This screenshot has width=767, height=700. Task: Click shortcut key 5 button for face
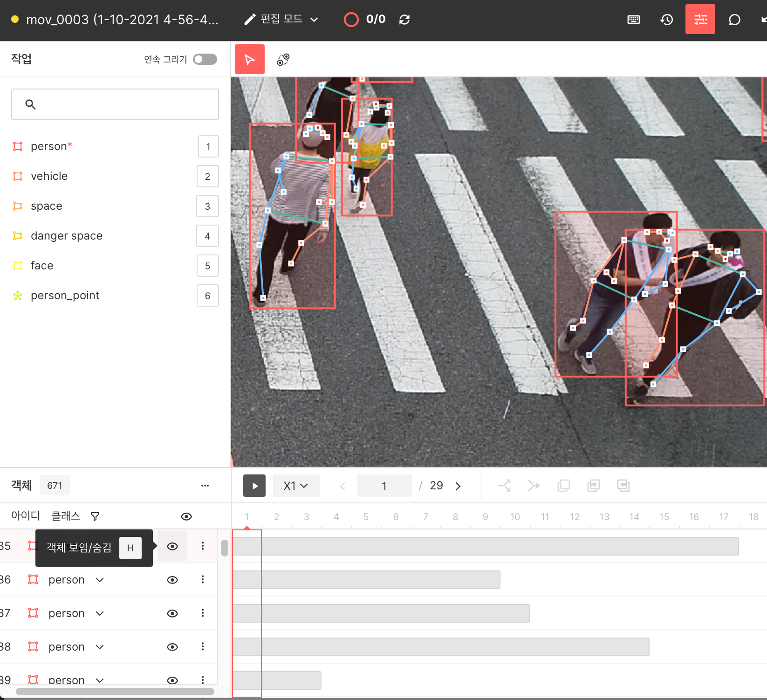(x=208, y=266)
